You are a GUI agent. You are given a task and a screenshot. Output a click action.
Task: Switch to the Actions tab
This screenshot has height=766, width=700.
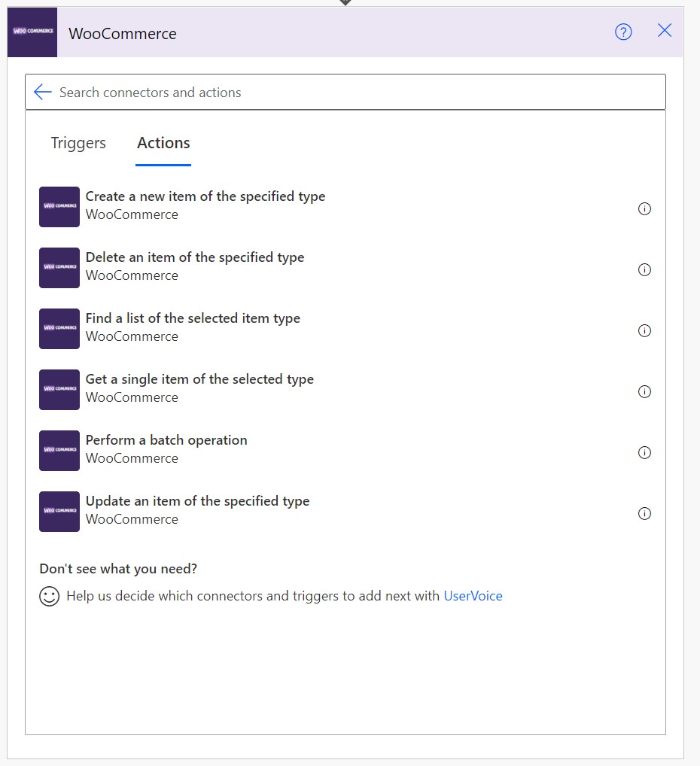click(x=163, y=142)
